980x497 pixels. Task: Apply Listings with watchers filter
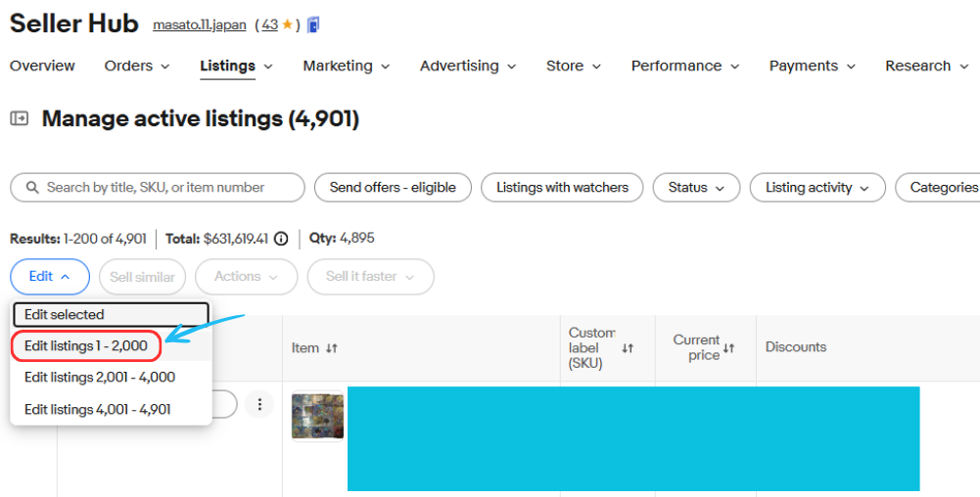pyautogui.click(x=562, y=187)
